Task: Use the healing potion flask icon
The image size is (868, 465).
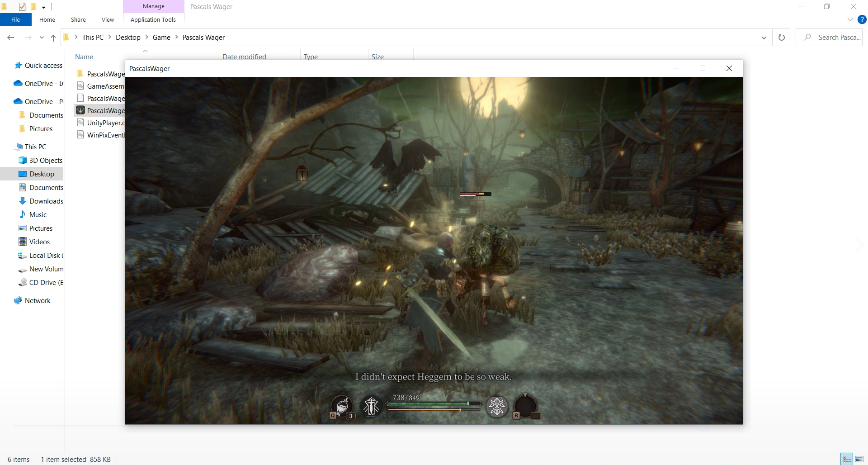Action: point(342,406)
